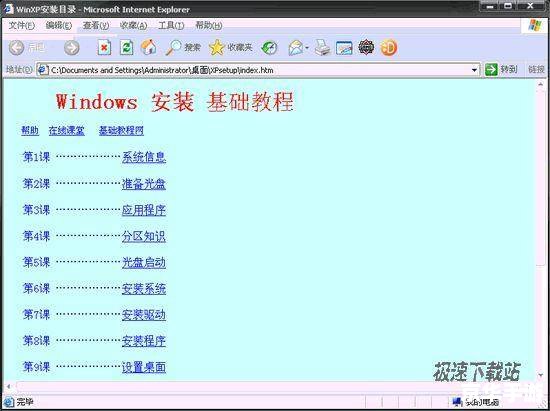
Task: Open lesson 3 link 应用程序
Action: coord(144,210)
